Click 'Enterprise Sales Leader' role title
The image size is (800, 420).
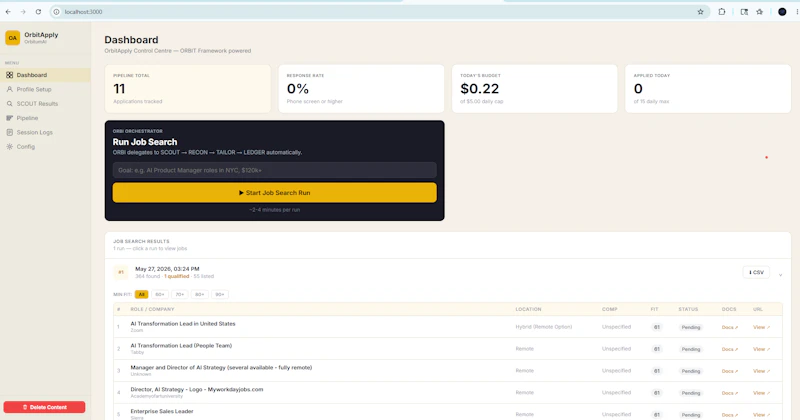pos(162,411)
